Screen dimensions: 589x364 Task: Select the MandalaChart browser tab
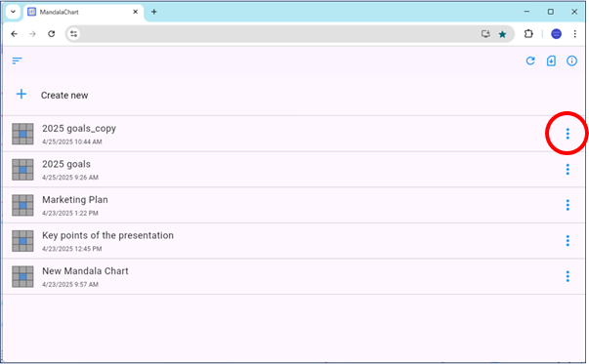coord(84,12)
